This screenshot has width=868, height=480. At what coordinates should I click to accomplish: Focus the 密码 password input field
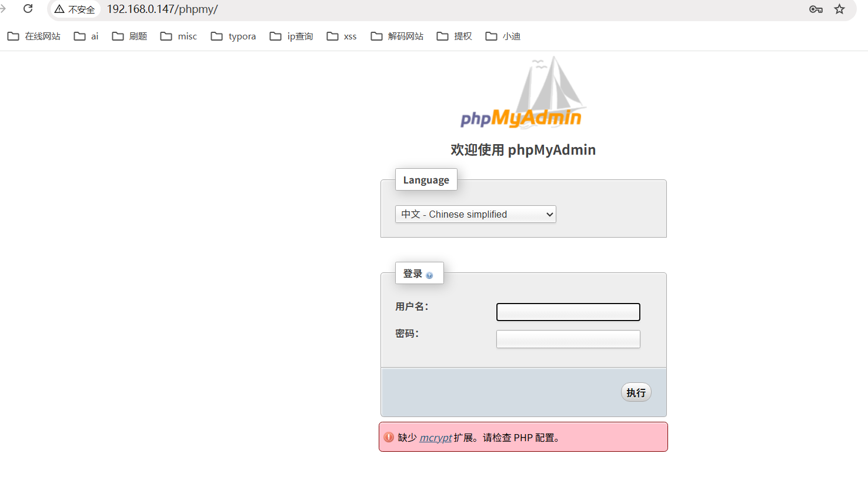(568, 339)
